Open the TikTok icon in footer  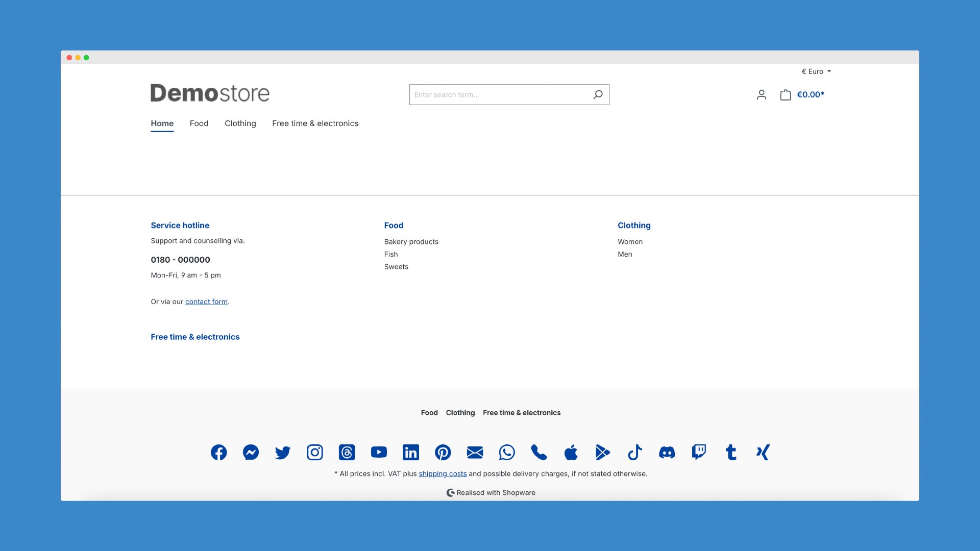[635, 453]
